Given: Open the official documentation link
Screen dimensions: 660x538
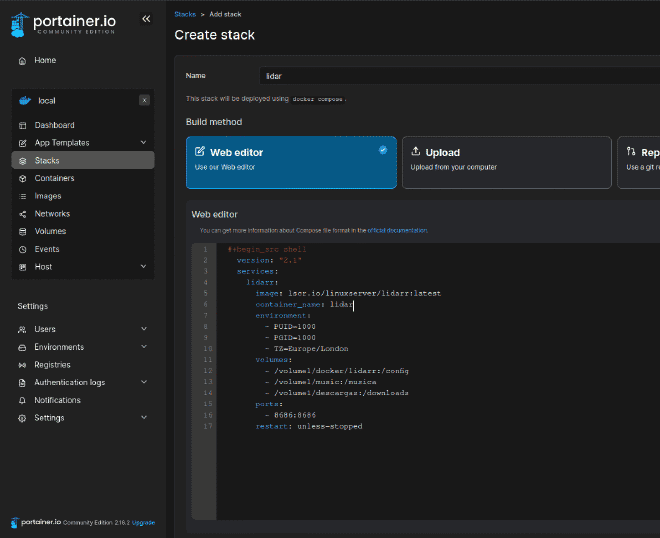Looking at the screenshot, I should (397, 230).
